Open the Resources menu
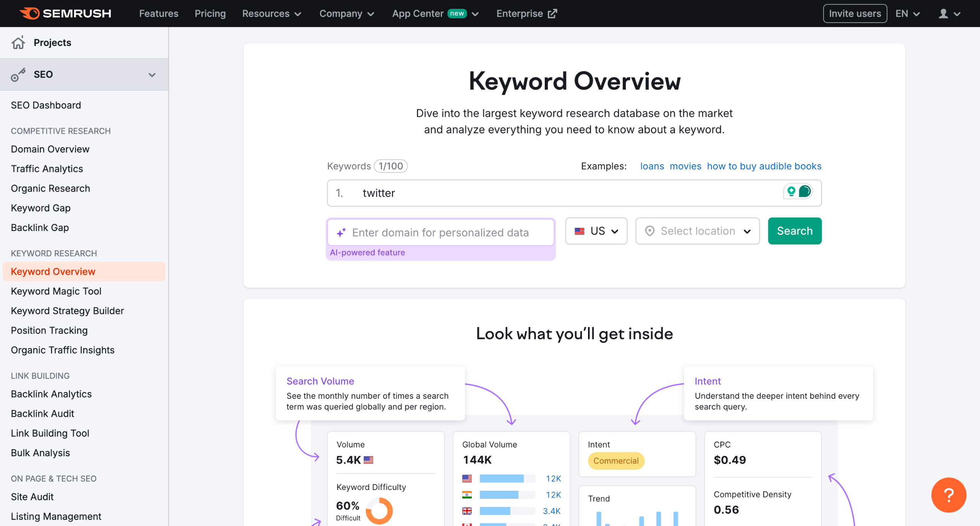 click(x=271, y=13)
